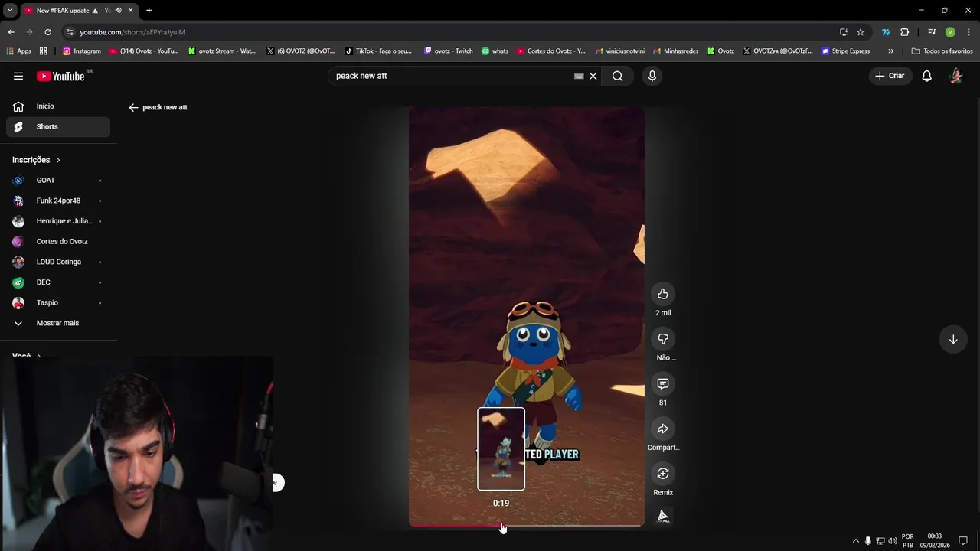Screen dimensions: 980x551
Task: Bookmark this page with the star
Action: point(861,32)
